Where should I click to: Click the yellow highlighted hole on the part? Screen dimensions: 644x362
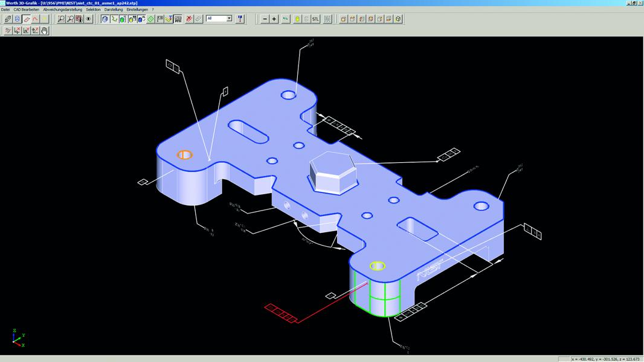tap(378, 266)
